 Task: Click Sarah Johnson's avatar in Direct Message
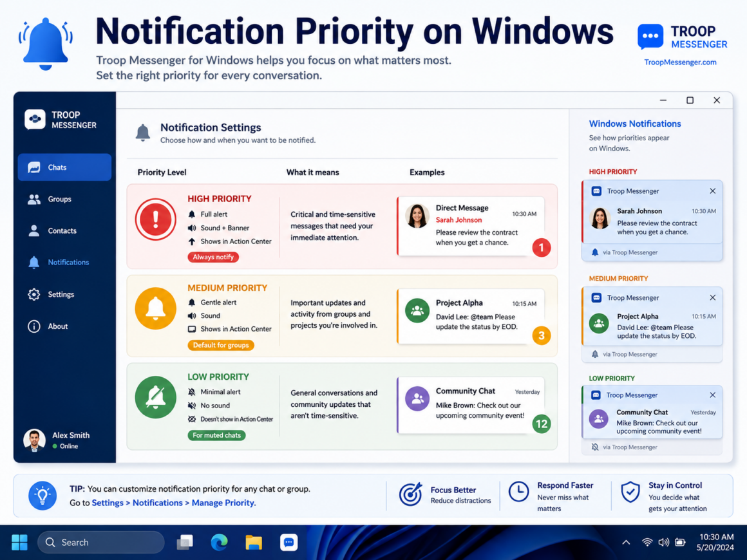417,216
